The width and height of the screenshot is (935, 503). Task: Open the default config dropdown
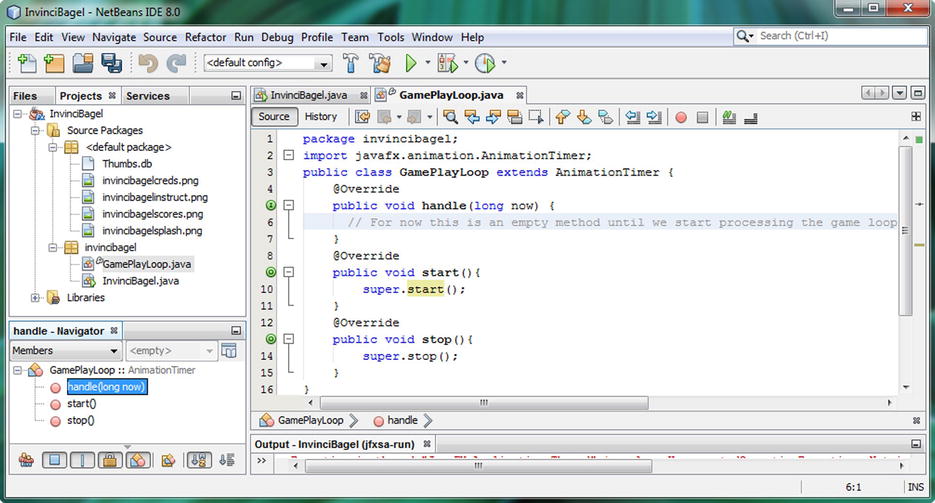coord(324,63)
